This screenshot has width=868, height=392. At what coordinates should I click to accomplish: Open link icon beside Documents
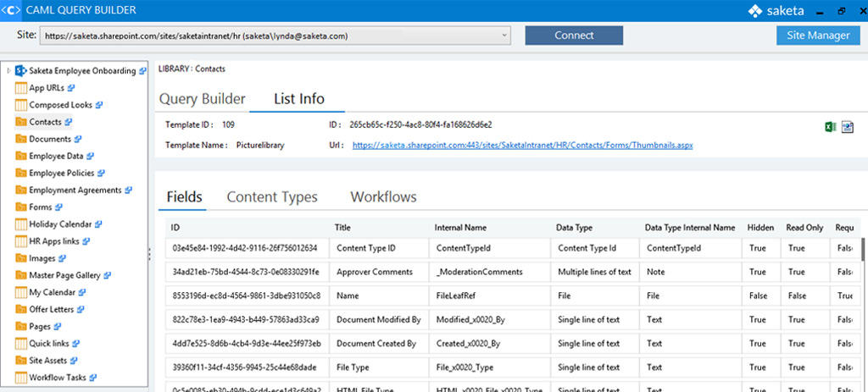78,139
